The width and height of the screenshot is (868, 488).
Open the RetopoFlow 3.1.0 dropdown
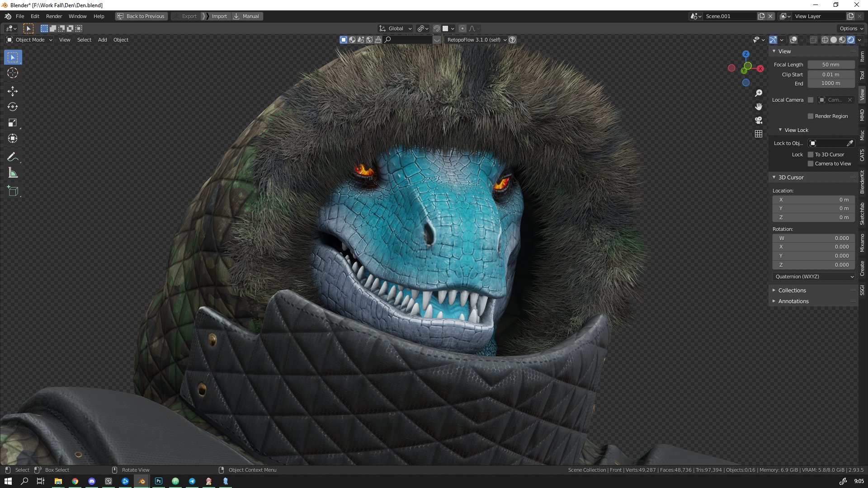(x=476, y=40)
